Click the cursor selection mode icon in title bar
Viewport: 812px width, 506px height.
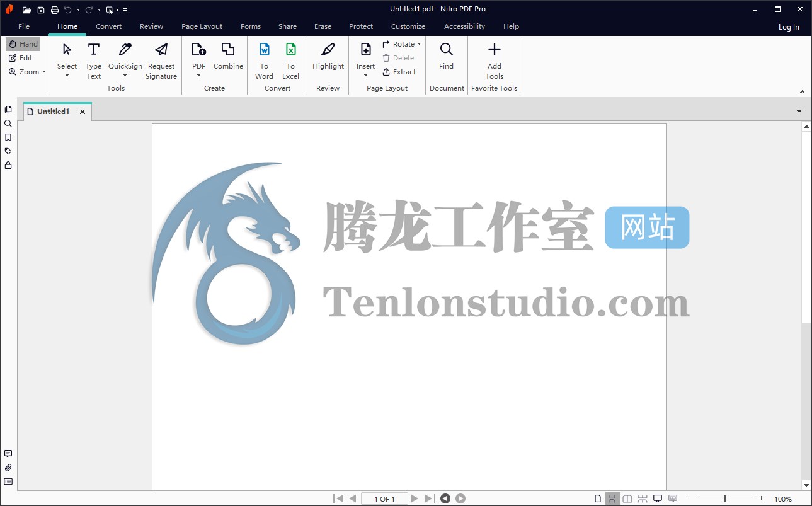click(110, 9)
